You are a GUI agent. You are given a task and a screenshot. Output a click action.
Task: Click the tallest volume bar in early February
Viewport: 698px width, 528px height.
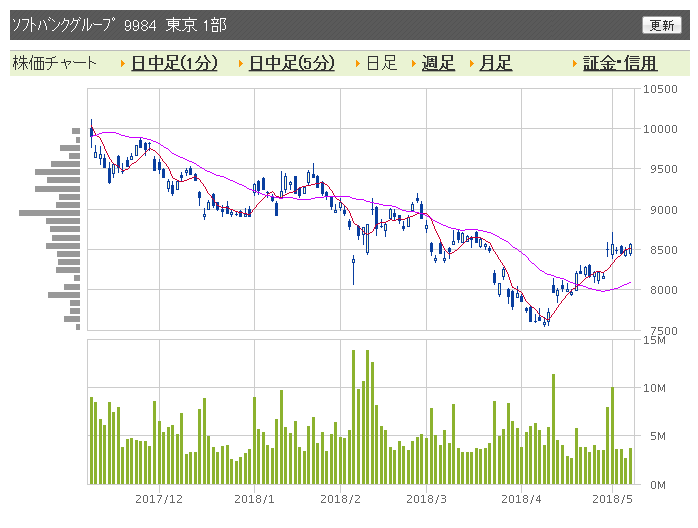(x=353, y=417)
